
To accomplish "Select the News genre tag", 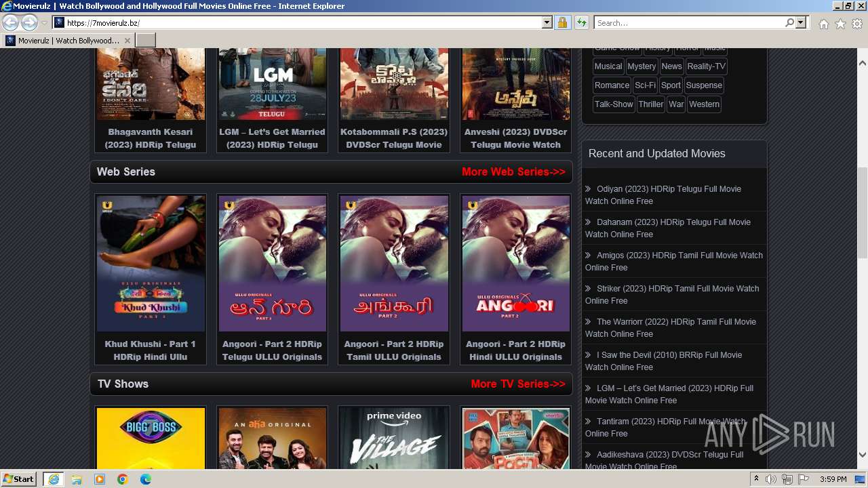I will [671, 66].
